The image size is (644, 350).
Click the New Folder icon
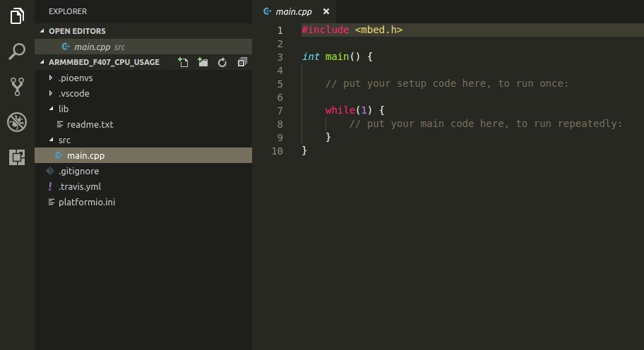pos(203,62)
